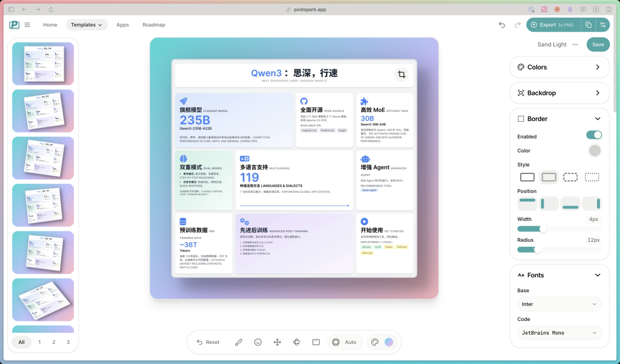This screenshot has width=620, height=364.
Task: Select the dashed border style
Action: click(x=570, y=177)
